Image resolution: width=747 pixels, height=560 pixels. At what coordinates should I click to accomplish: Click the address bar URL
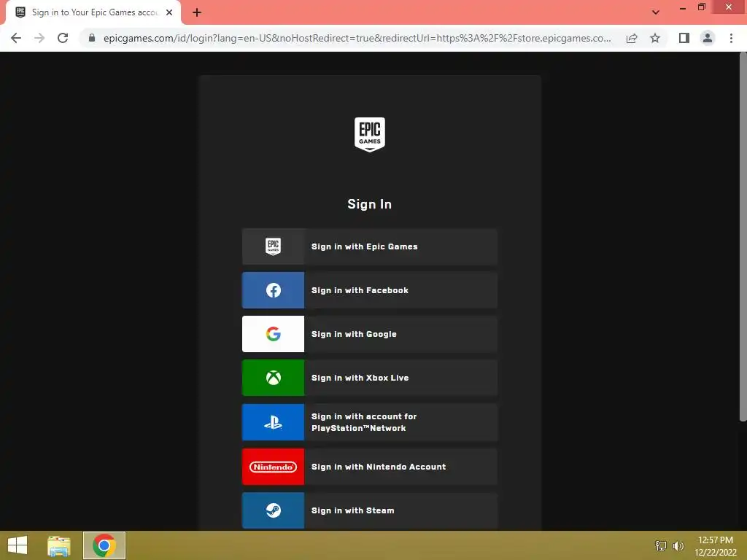pyautogui.click(x=357, y=38)
